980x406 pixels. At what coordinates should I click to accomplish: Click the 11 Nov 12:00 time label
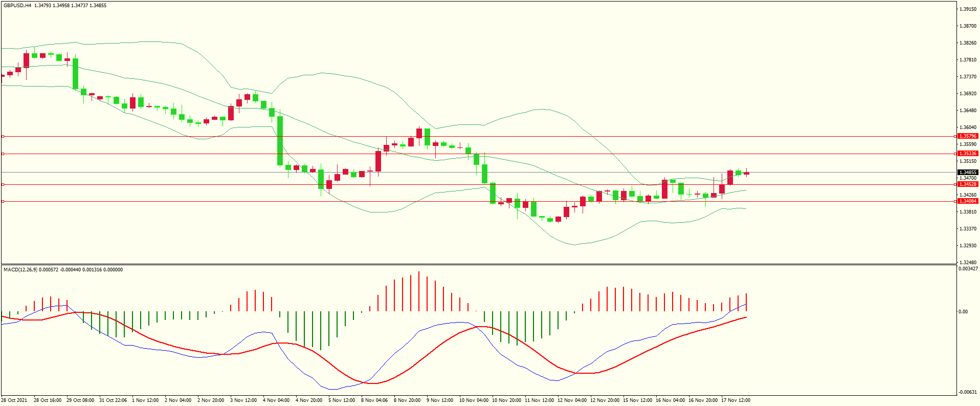(x=540, y=400)
